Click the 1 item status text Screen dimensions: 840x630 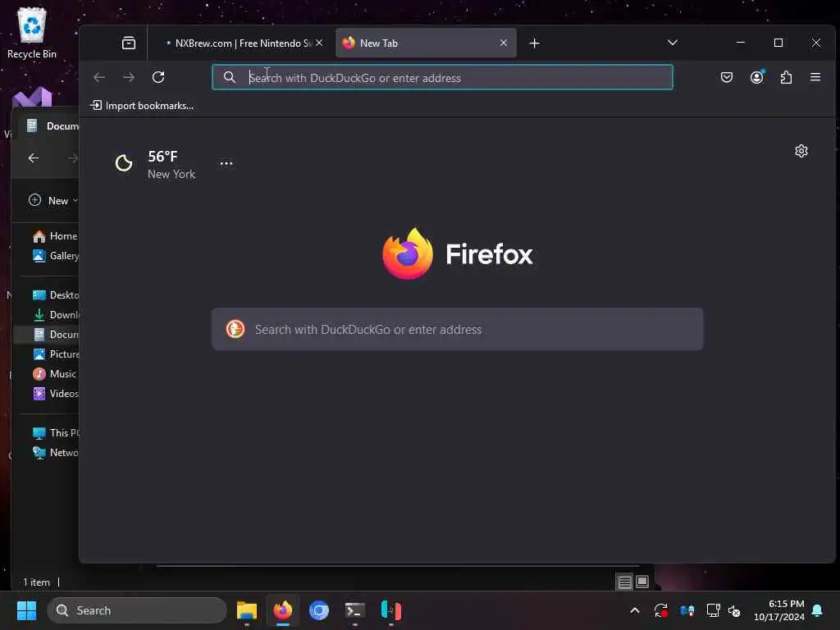pyautogui.click(x=36, y=582)
